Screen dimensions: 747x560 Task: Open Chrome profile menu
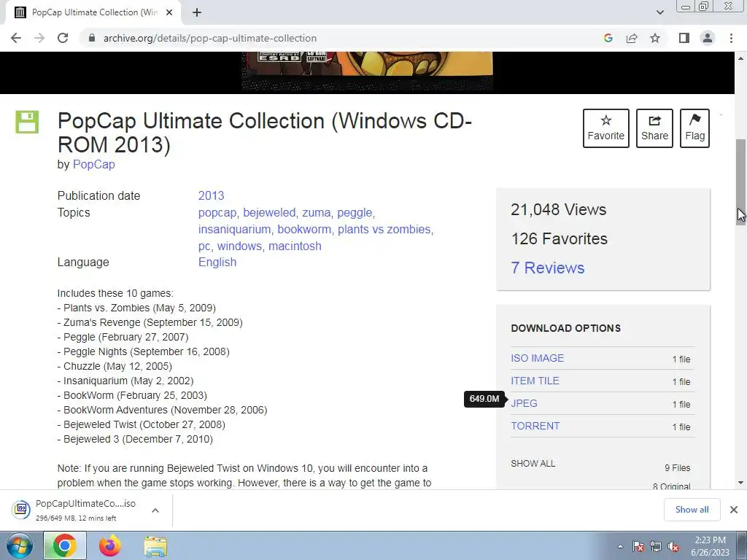(x=708, y=38)
